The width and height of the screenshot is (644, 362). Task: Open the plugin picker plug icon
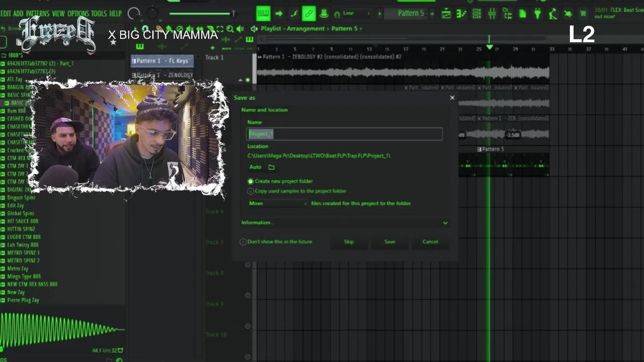537,14
